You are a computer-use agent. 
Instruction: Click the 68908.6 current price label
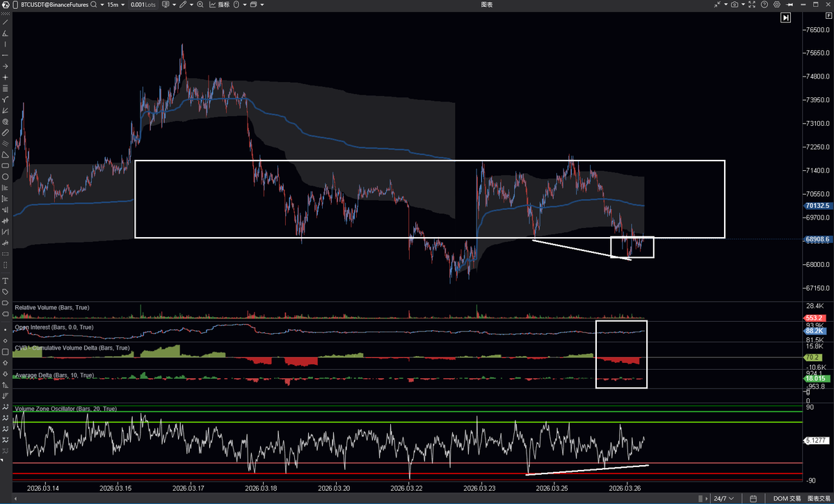pos(817,239)
